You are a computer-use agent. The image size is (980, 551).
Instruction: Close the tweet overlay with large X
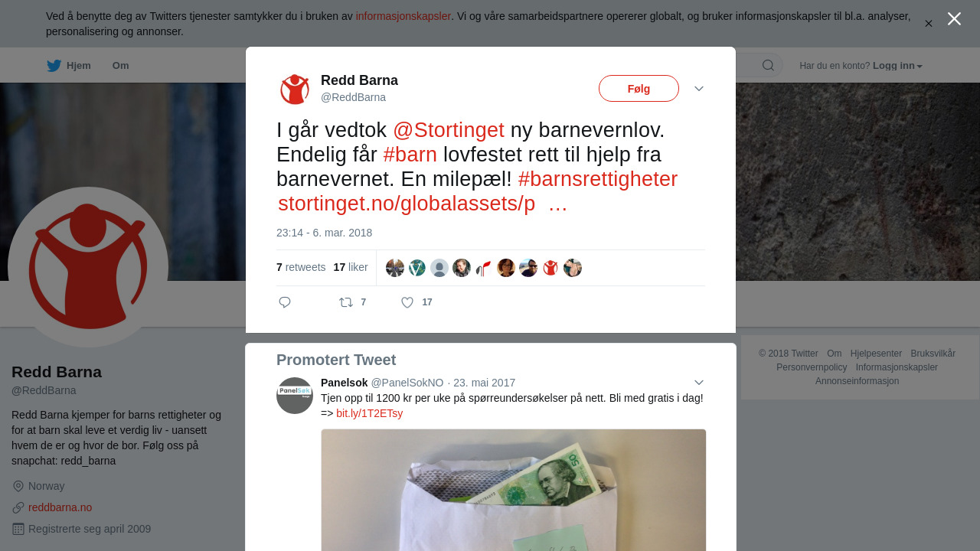pyautogui.click(x=954, y=18)
